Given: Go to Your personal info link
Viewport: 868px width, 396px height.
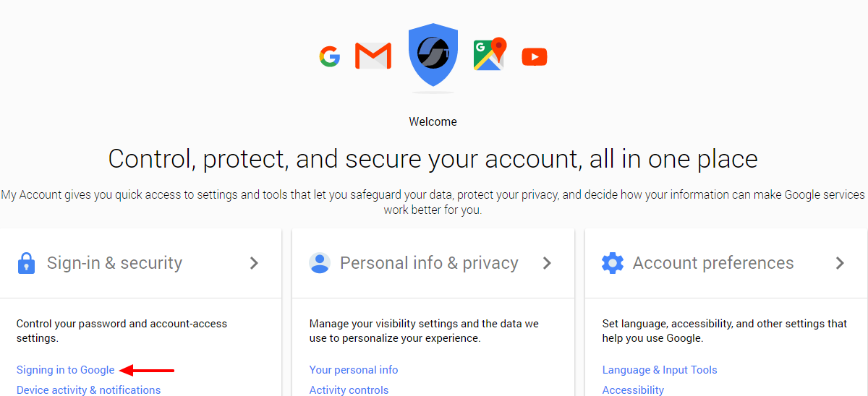Looking at the screenshot, I should (x=354, y=370).
